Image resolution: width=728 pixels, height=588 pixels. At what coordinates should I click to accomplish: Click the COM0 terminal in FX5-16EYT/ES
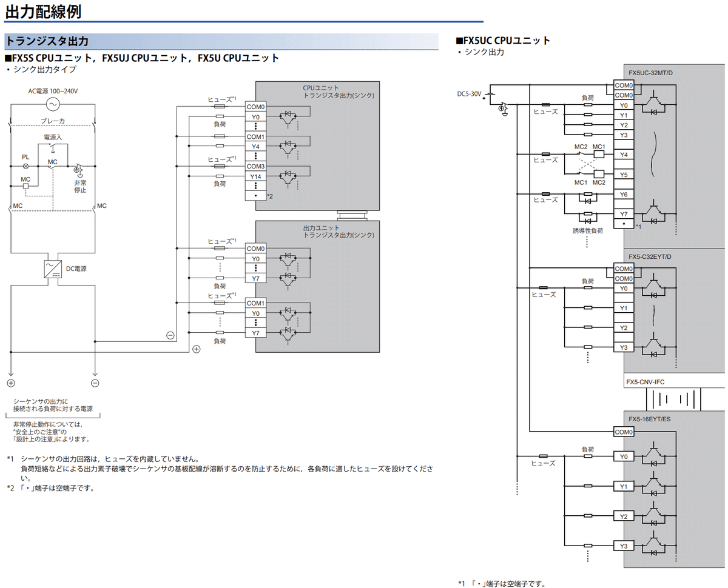click(624, 432)
